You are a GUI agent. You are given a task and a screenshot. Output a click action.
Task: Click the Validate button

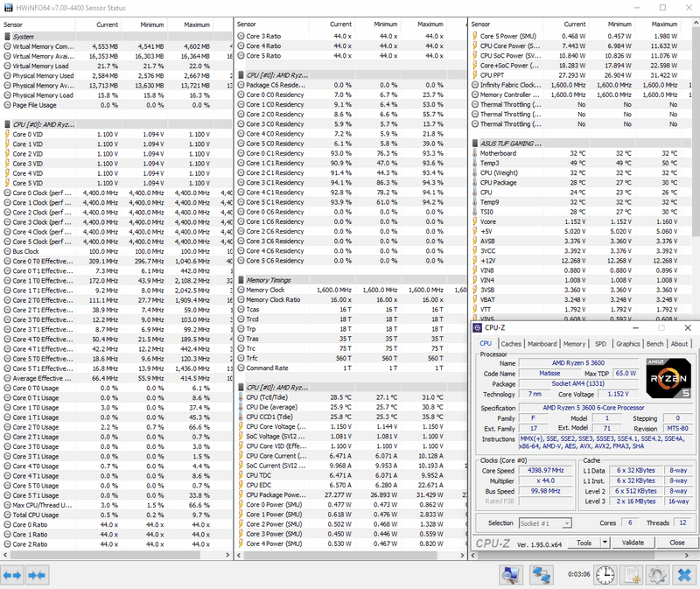(633, 543)
